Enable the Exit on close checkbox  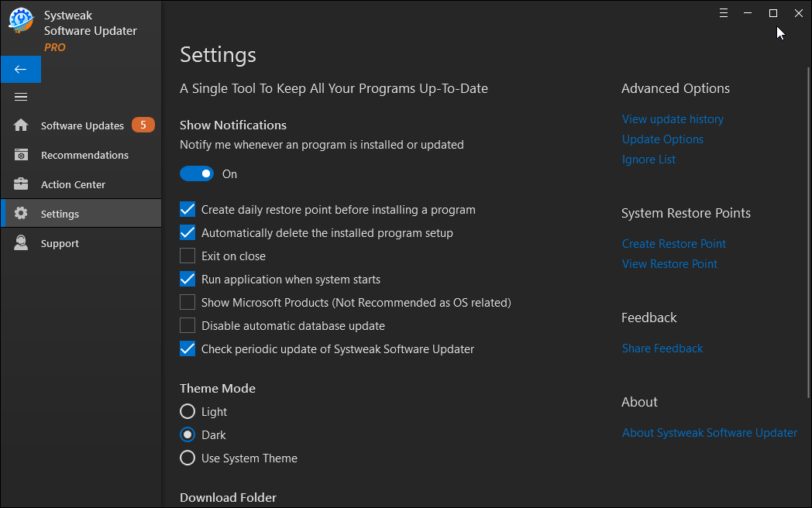(x=188, y=256)
